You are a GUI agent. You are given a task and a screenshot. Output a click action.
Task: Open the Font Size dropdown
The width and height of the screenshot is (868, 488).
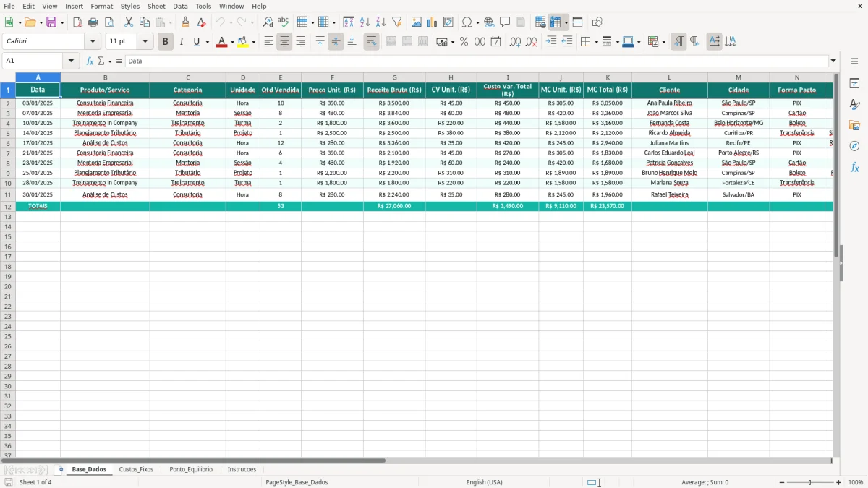pos(145,42)
